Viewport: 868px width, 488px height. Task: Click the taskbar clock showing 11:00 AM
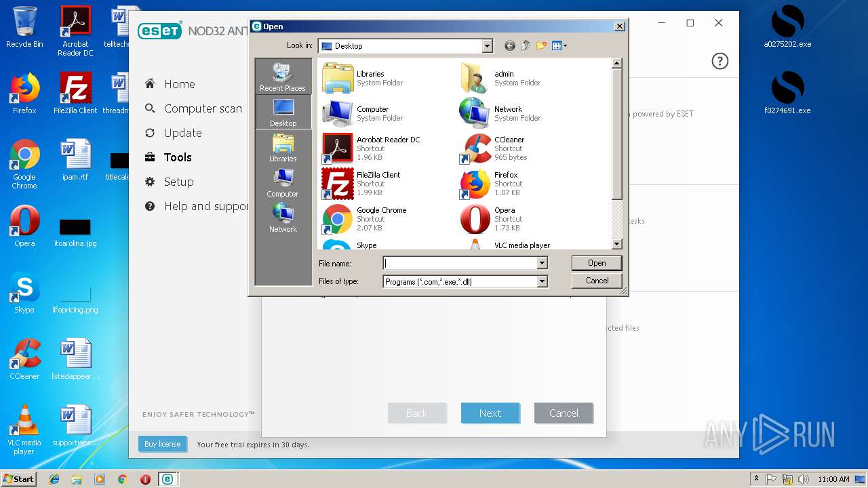[833, 479]
